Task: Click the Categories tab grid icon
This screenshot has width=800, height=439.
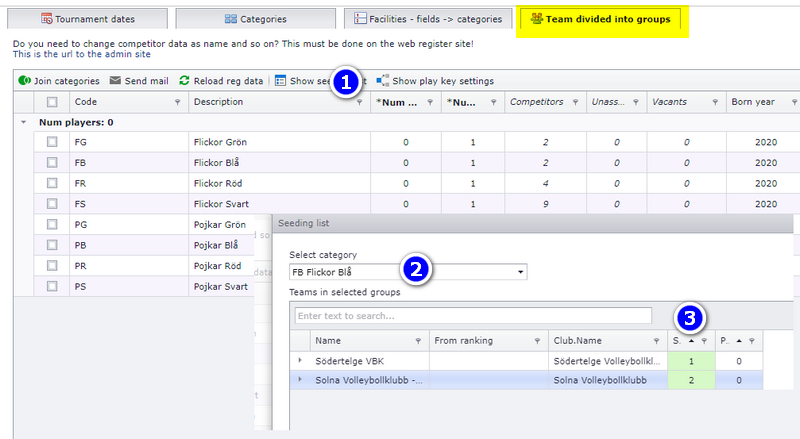Action: (x=231, y=19)
